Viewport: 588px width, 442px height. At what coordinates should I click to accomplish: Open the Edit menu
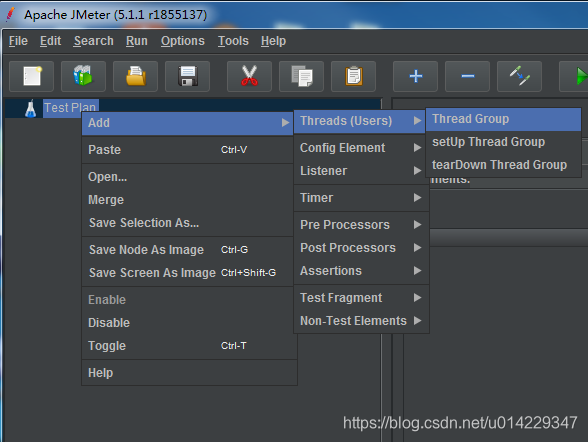tap(51, 41)
